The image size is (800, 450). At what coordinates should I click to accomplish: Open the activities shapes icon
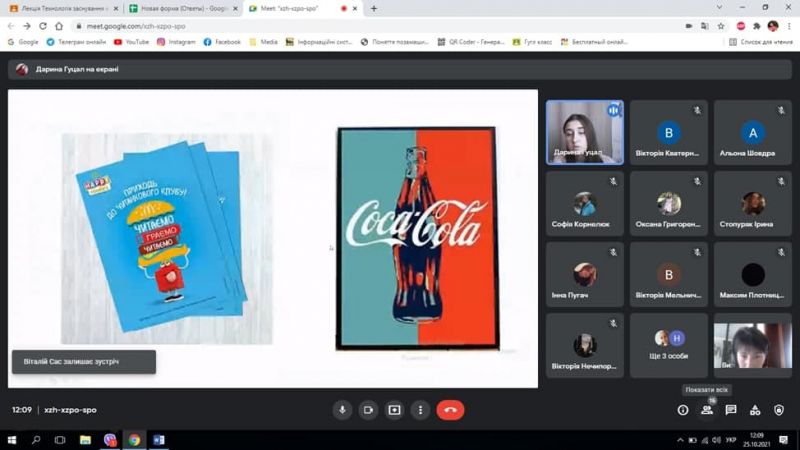pyautogui.click(x=755, y=410)
